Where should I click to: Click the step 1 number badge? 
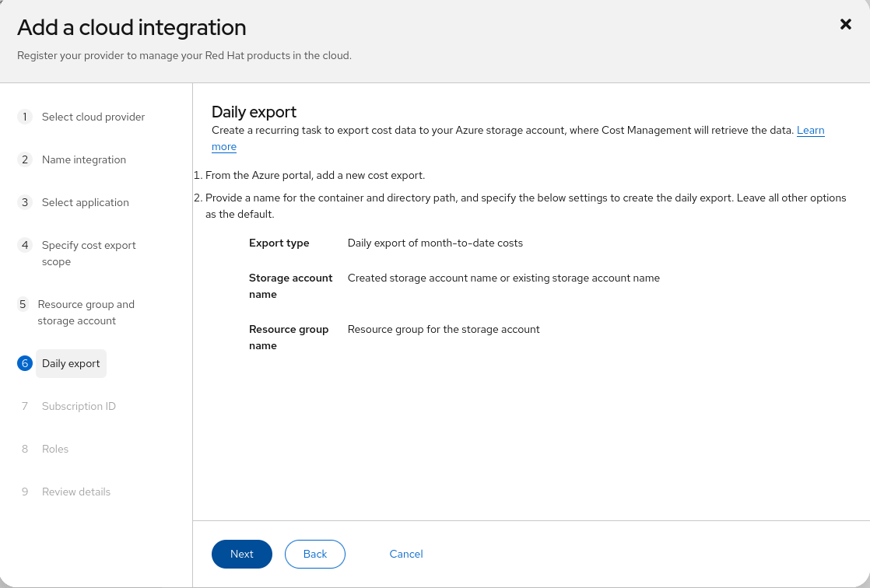pyautogui.click(x=25, y=117)
